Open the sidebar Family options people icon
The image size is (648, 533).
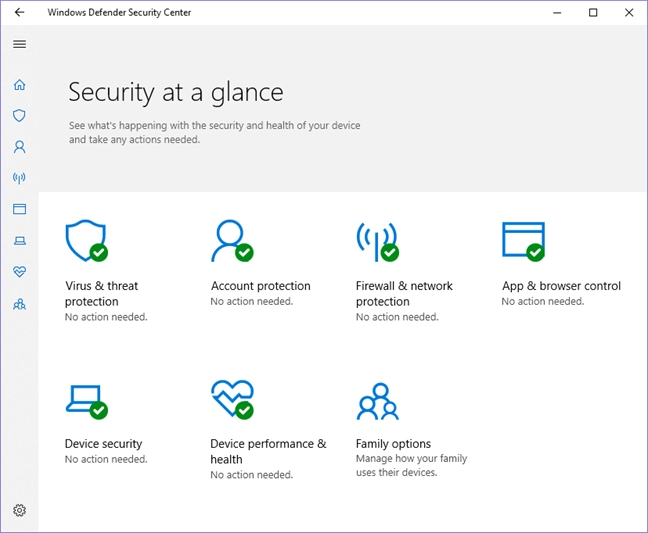click(19, 305)
